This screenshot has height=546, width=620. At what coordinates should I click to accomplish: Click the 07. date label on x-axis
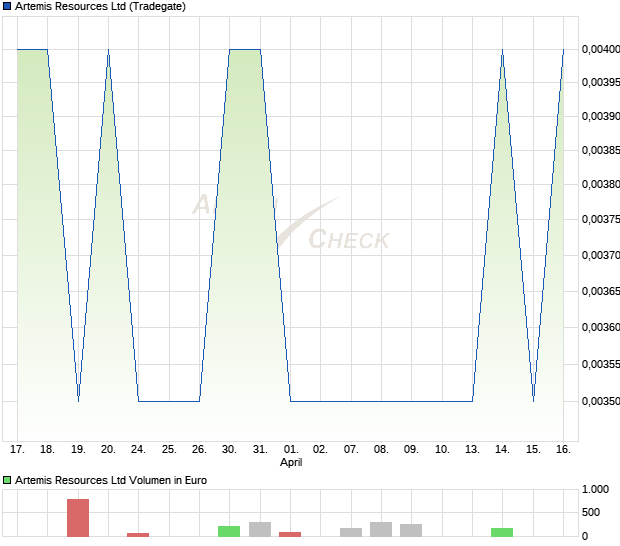[351, 449]
